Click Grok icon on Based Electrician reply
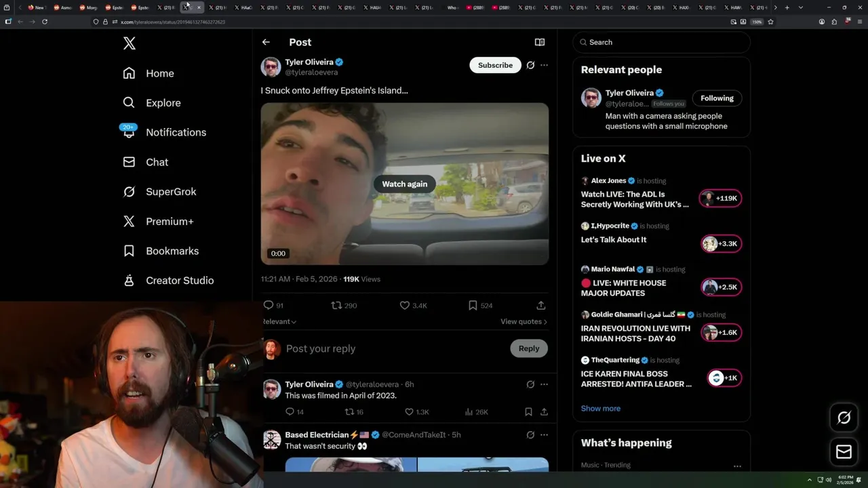 pos(530,434)
